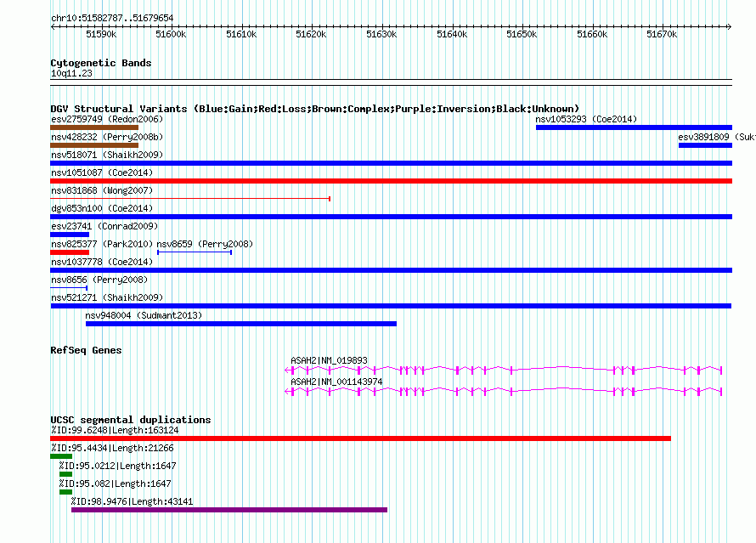Open the ASAH2|NM_001143974 gene label
Screen dimensions: 756x543
click(x=336, y=382)
